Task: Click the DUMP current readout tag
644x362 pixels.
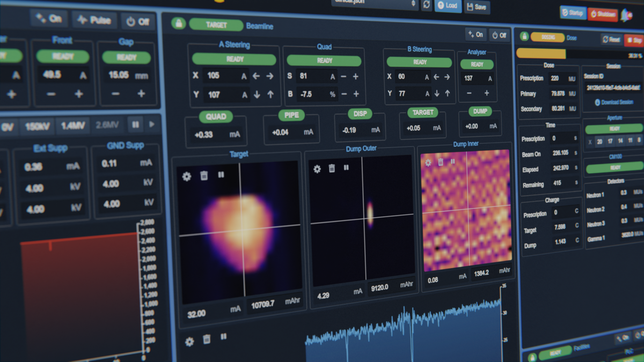Action: pos(480,112)
